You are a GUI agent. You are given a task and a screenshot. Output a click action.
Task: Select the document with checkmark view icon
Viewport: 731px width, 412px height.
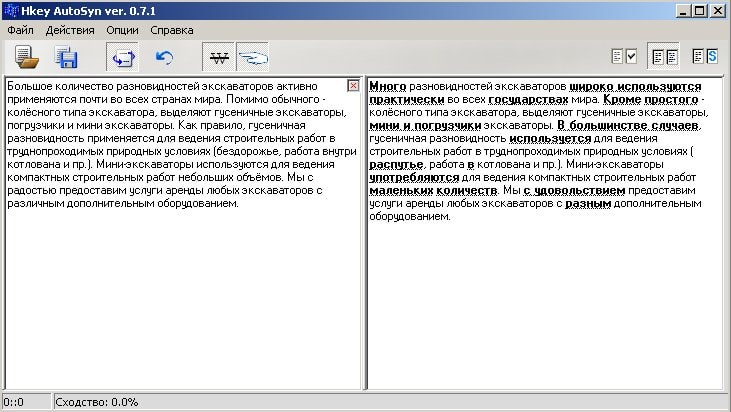coord(625,58)
